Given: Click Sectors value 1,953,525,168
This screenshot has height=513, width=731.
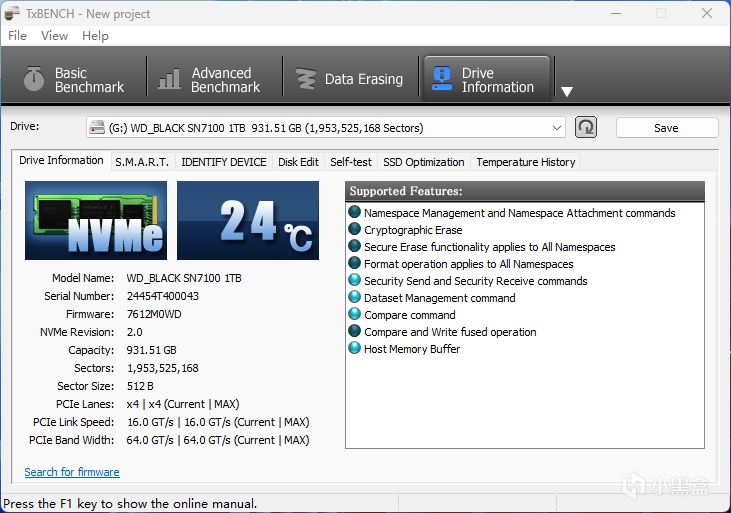Looking at the screenshot, I should [163, 368].
